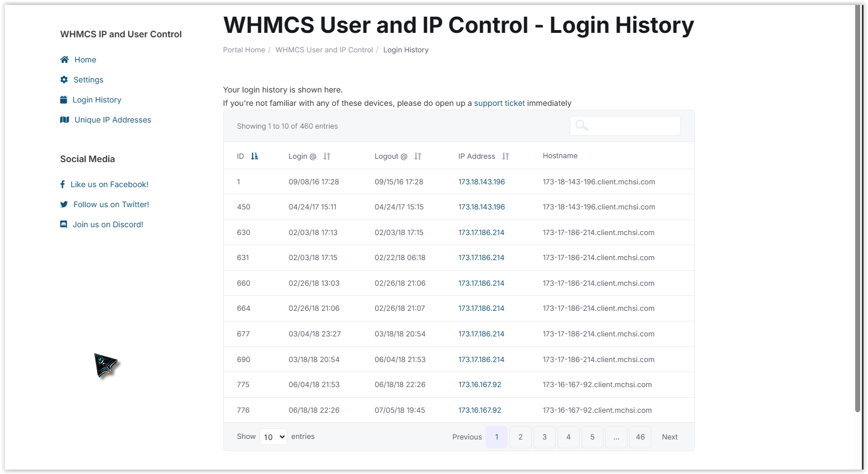This screenshot has height=474, width=868.
Task: Open Like us on Facebook link
Action: 110,184
